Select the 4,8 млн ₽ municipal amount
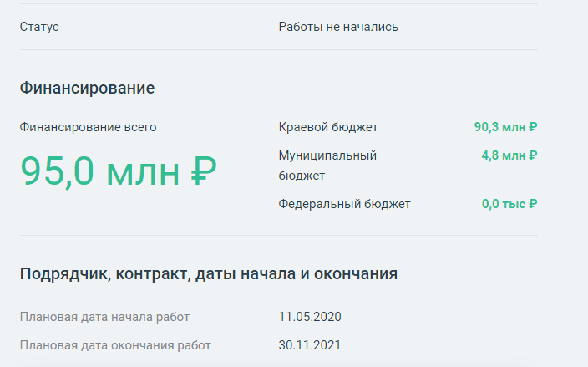 (x=509, y=155)
